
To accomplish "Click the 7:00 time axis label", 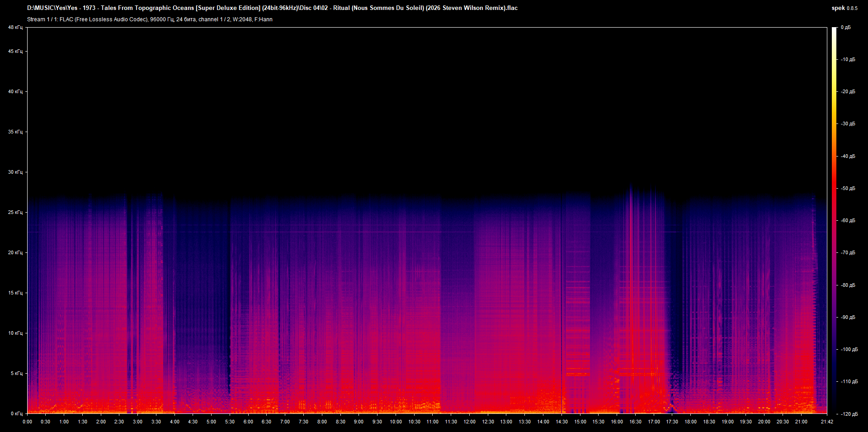I will 285,422.
